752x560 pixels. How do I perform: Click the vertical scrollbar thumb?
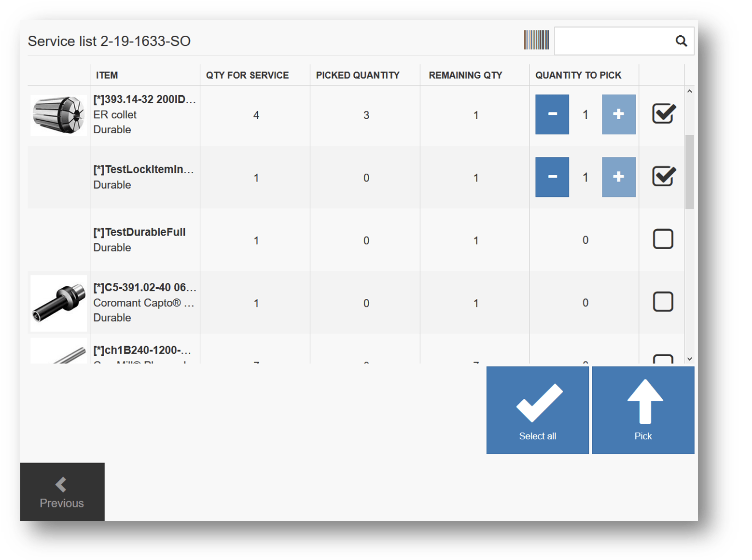(x=689, y=171)
